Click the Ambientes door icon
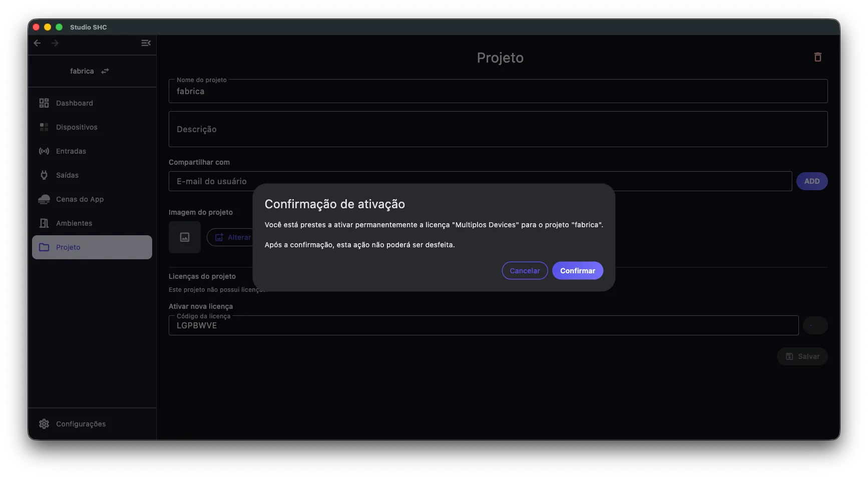 [44, 223]
